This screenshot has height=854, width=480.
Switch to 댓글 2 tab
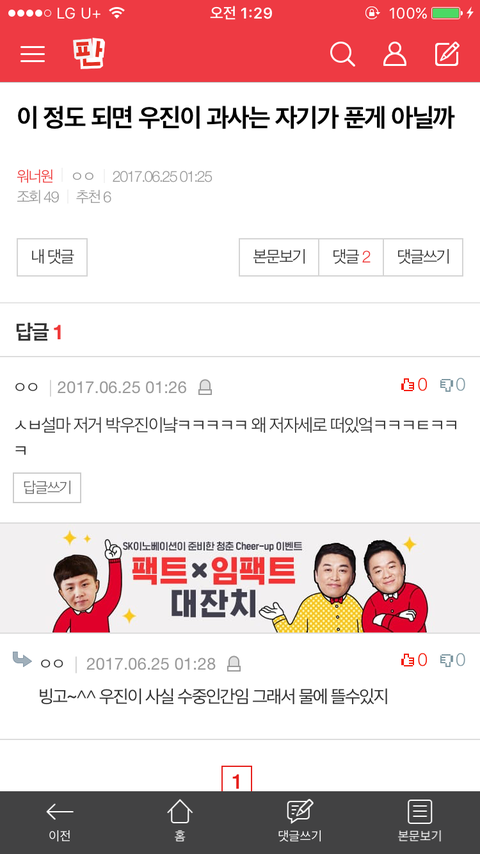[351, 257]
